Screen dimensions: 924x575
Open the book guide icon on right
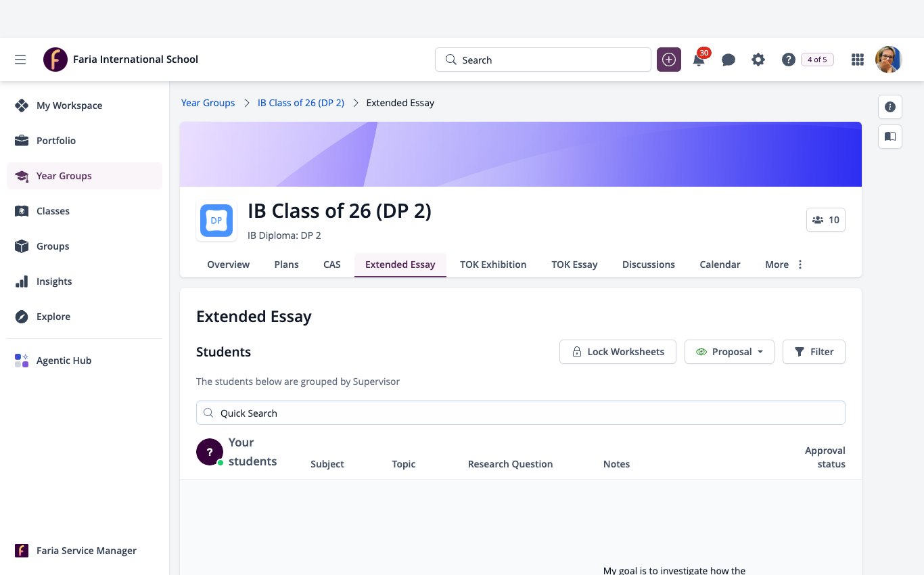click(890, 137)
